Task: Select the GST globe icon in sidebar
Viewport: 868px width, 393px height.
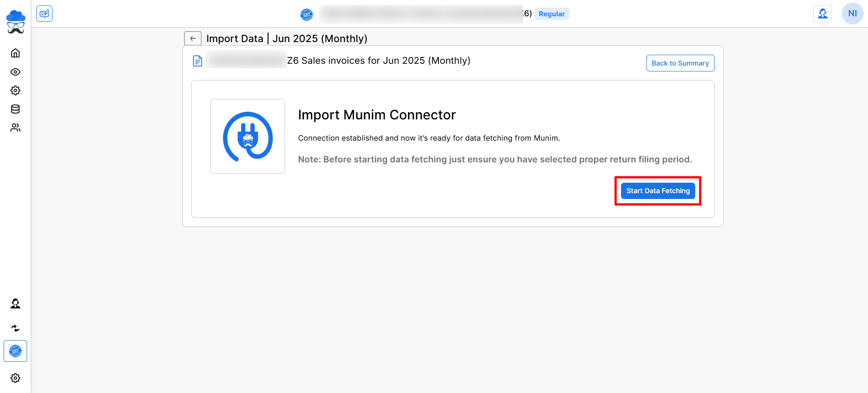Action: pyautogui.click(x=15, y=351)
